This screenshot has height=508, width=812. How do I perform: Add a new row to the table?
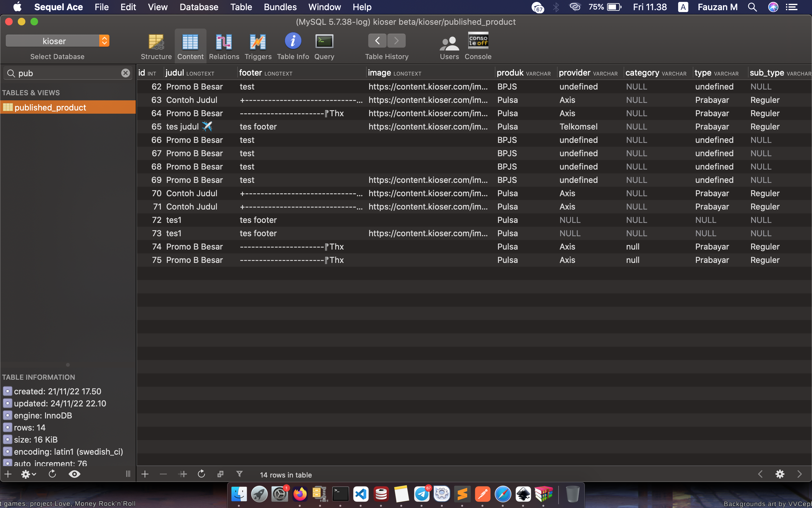(x=145, y=474)
